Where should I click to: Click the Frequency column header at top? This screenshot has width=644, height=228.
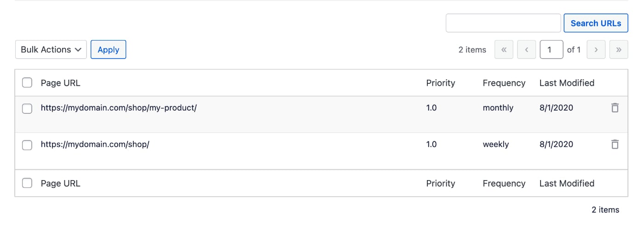point(504,83)
